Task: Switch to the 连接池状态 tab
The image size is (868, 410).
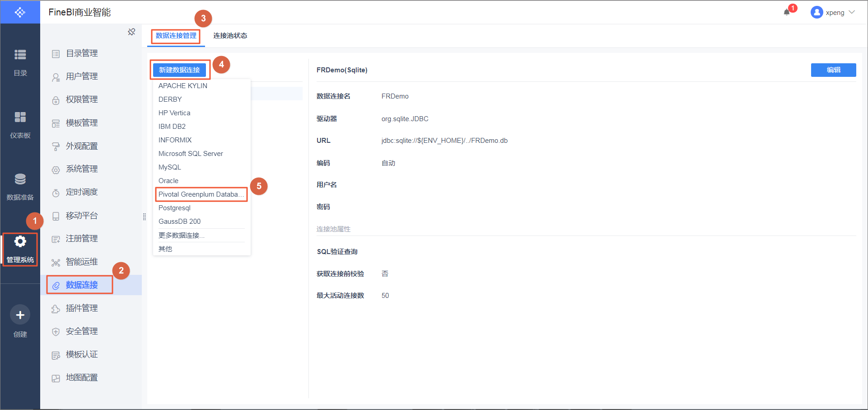Action: coord(230,36)
